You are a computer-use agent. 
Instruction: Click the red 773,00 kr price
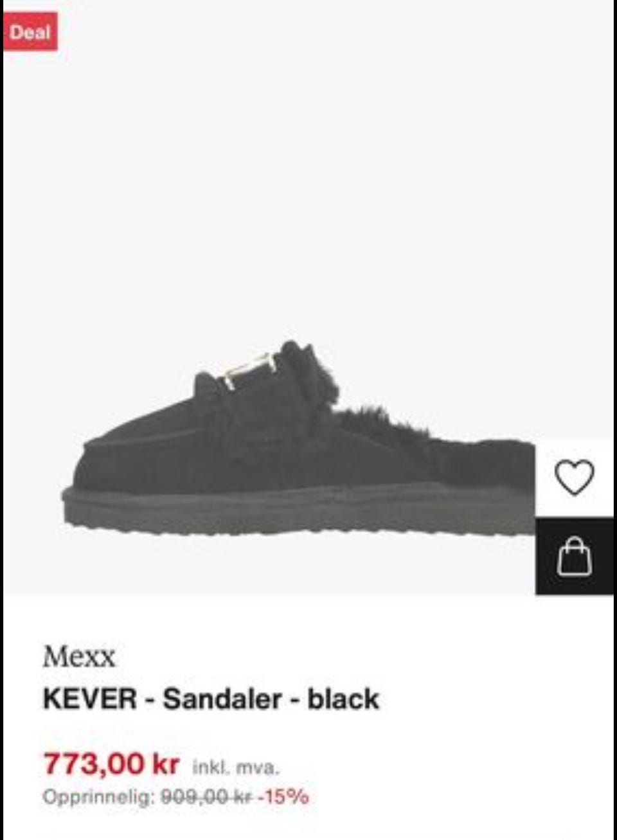pyautogui.click(x=111, y=764)
